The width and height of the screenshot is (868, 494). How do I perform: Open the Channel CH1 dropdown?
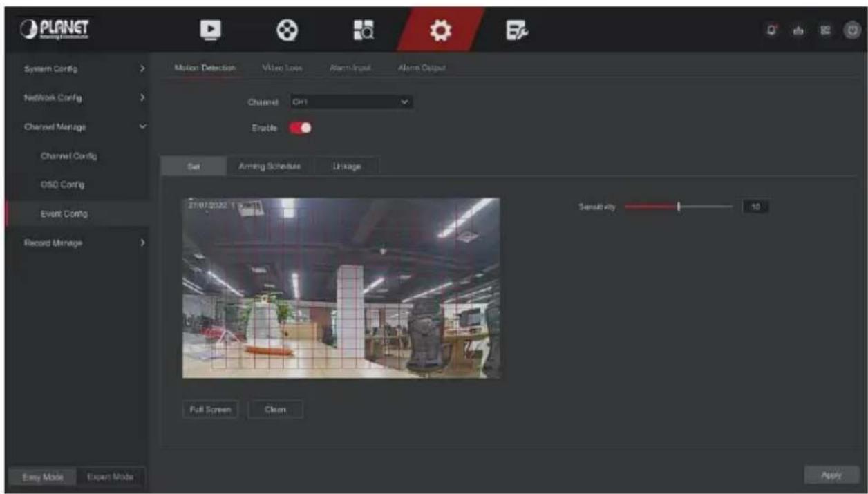(x=351, y=102)
